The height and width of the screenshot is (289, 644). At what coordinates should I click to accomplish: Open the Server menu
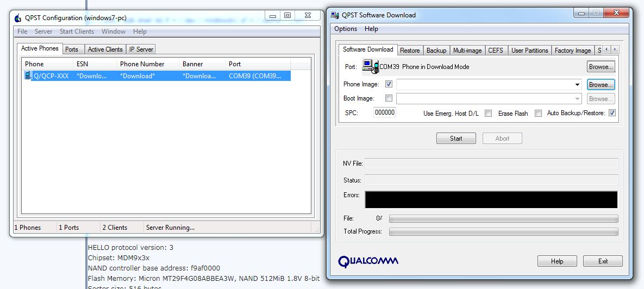43,32
